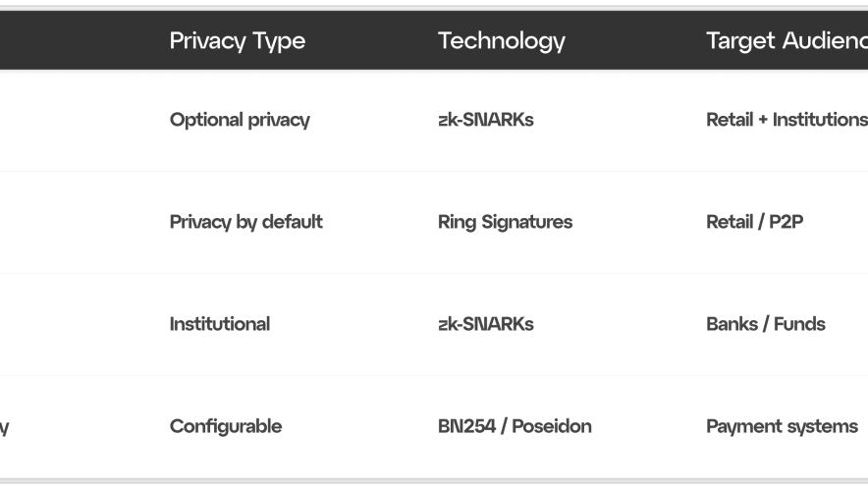Click the BN254 / Poseidon cell

point(515,426)
